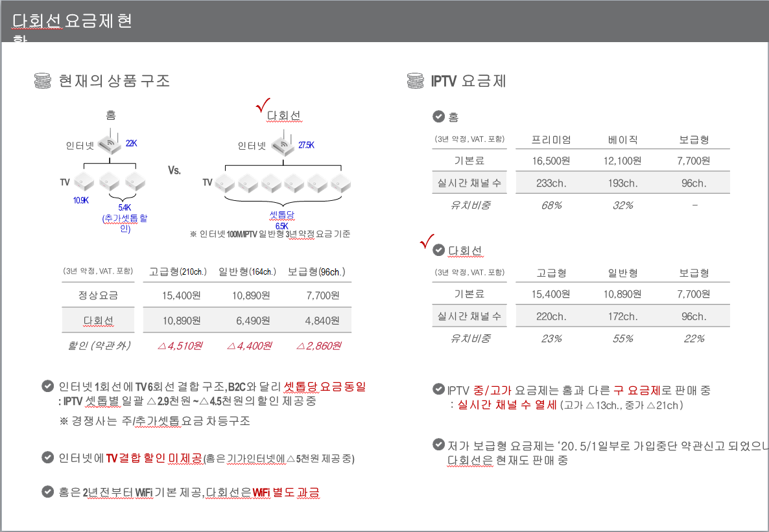Click the check bullet before 인터넷에 TV결합 할인 미제공
Screen dimensions: 769x532
click(x=47, y=457)
